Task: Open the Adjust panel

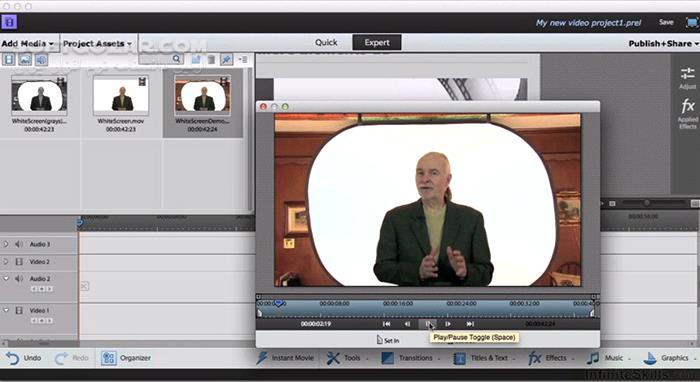Action: pyautogui.click(x=688, y=78)
